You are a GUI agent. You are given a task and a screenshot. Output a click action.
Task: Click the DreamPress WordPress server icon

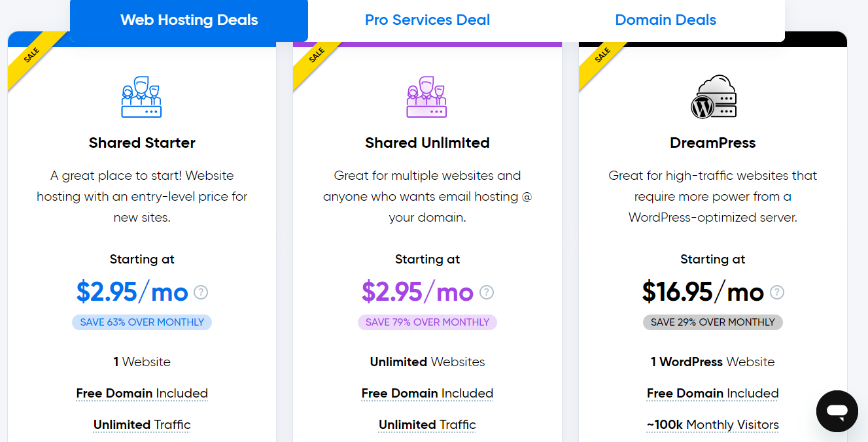713,97
